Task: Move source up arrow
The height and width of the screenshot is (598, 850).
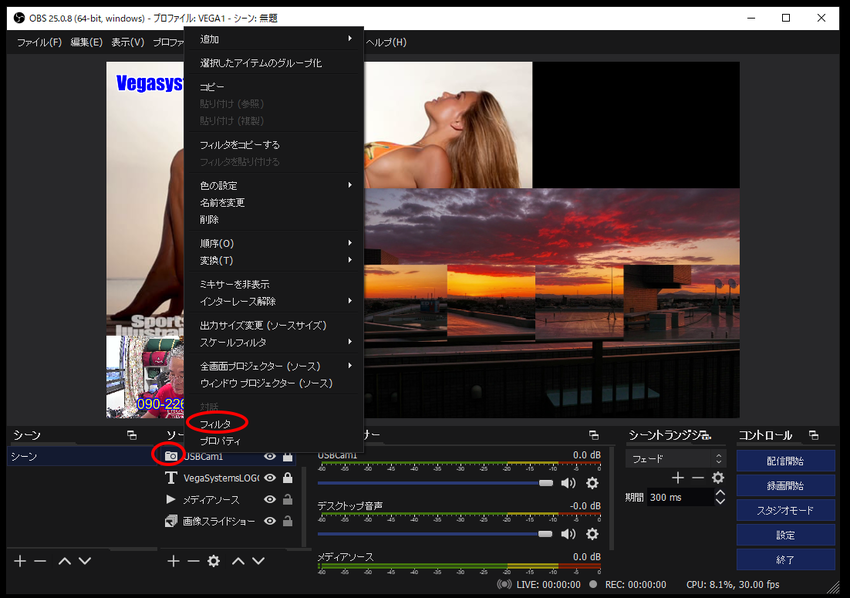Action: pos(239,561)
